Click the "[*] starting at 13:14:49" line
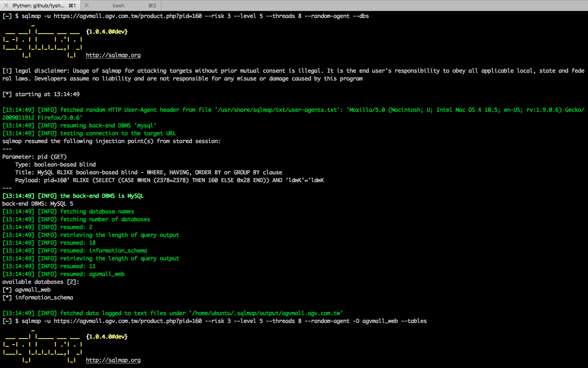This screenshot has height=368, width=588. [x=41, y=94]
